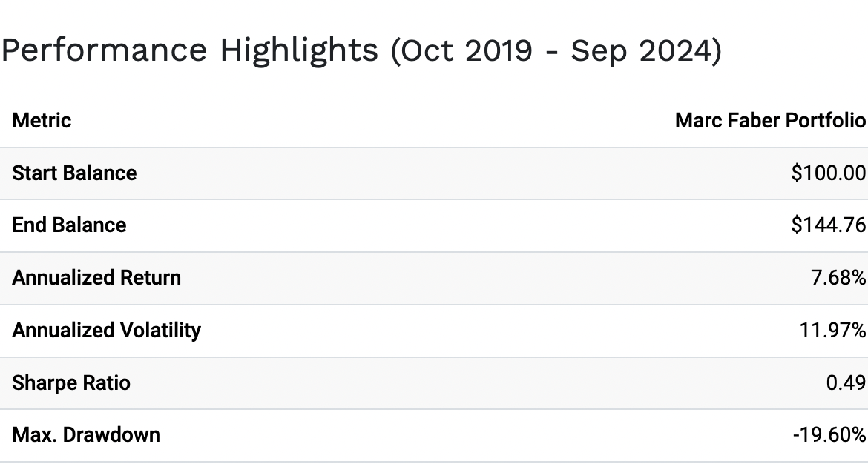This screenshot has width=868, height=464.
Task: Select the $144.76 end balance value
Action: tap(828, 225)
